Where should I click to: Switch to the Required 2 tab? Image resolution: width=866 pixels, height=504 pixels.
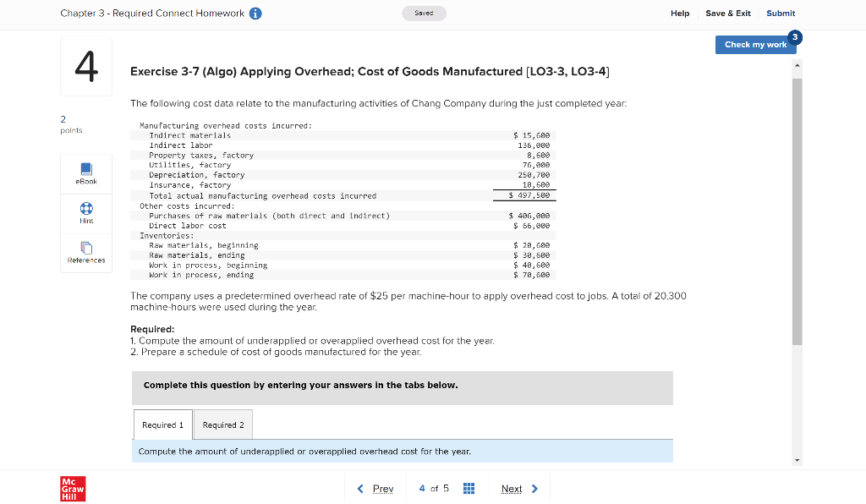[x=222, y=424]
